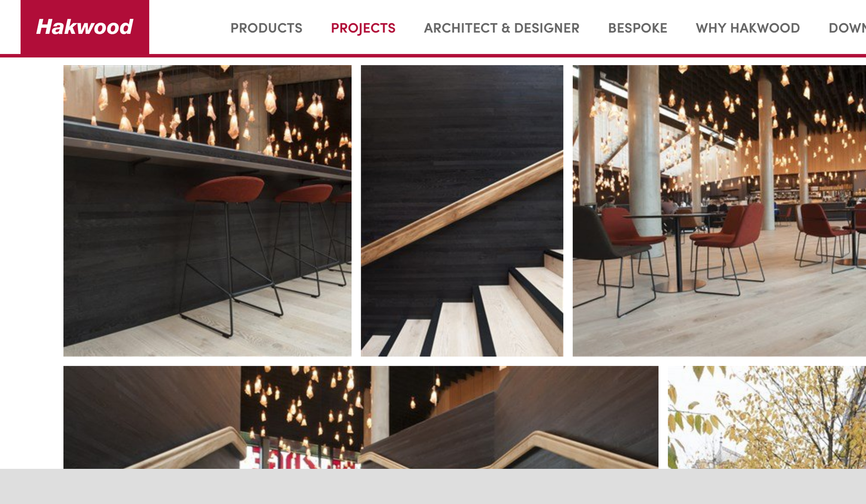This screenshot has height=504, width=866.
Task: Open the red bar stools photo
Action: 207,211
